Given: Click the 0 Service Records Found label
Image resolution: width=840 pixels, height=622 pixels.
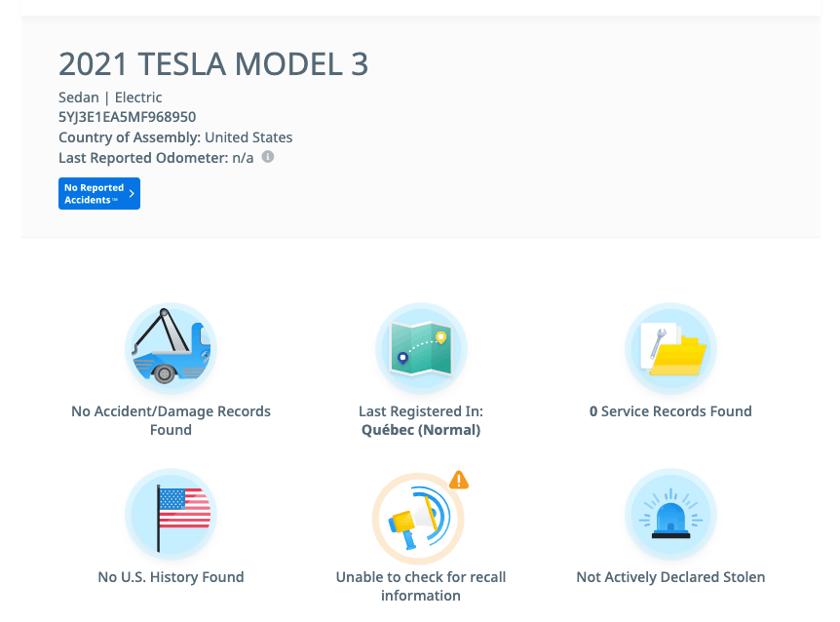Looking at the screenshot, I should [x=670, y=411].
